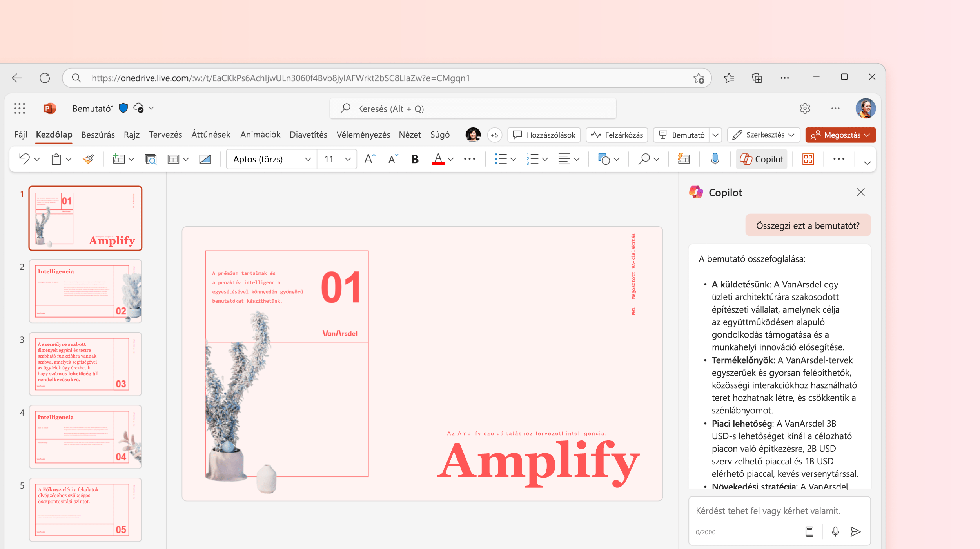Viewport: 980px width, 549px height.
Task: Click the text alignment icon
Action: [564, 159]
